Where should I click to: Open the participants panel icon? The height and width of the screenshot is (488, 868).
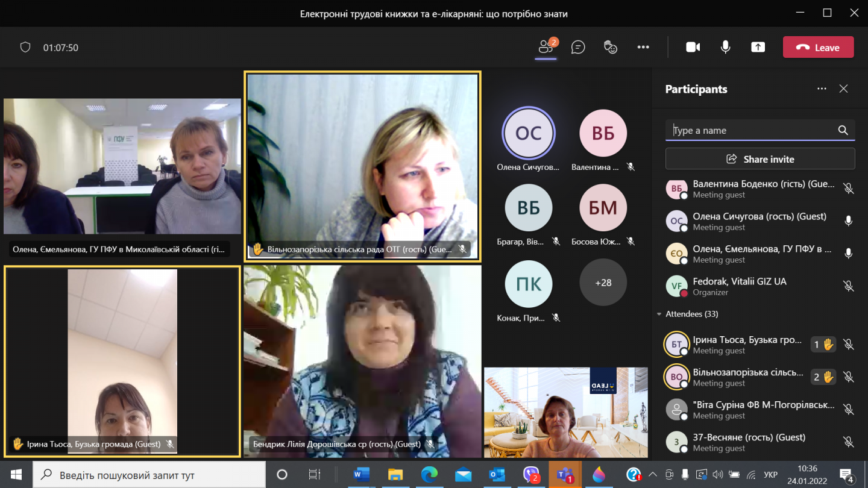coord(547,47)
